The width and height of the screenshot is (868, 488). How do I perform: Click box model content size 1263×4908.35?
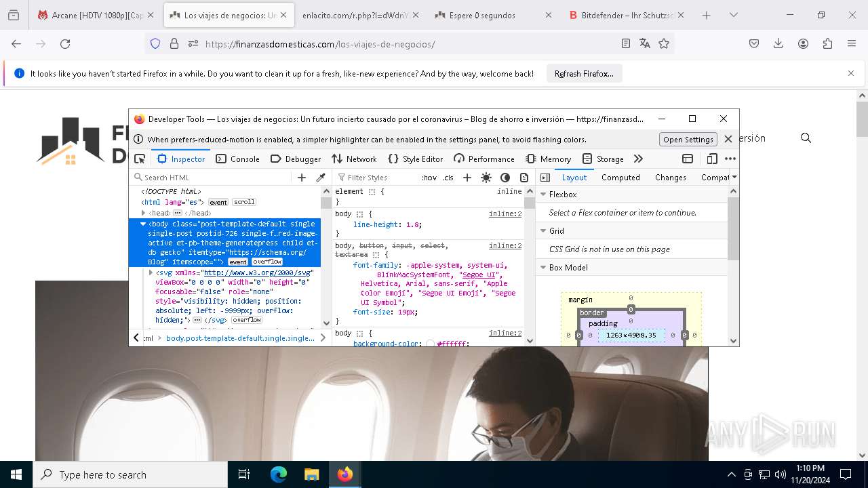pos(631,335)
